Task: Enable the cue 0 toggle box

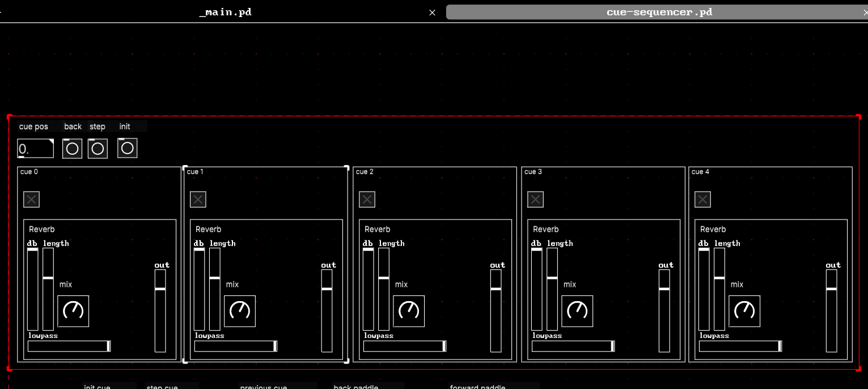Action: 31,200
